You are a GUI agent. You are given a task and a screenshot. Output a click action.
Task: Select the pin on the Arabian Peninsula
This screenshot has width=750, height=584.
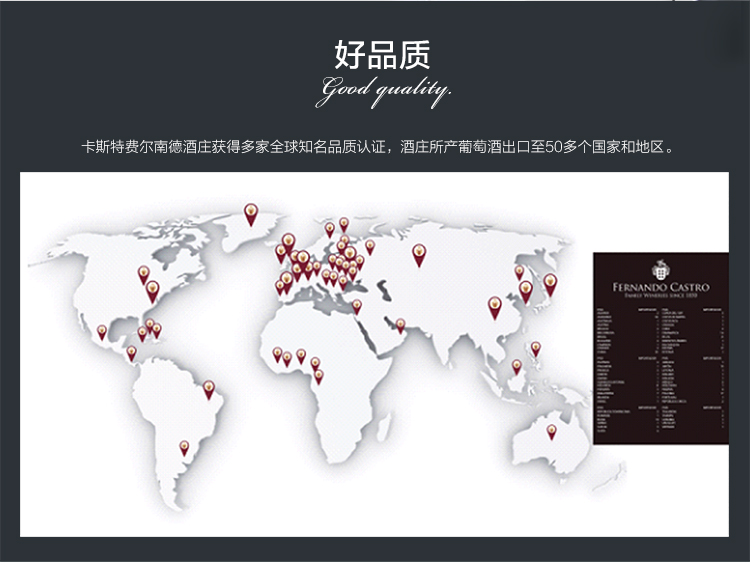pos(400,325)
